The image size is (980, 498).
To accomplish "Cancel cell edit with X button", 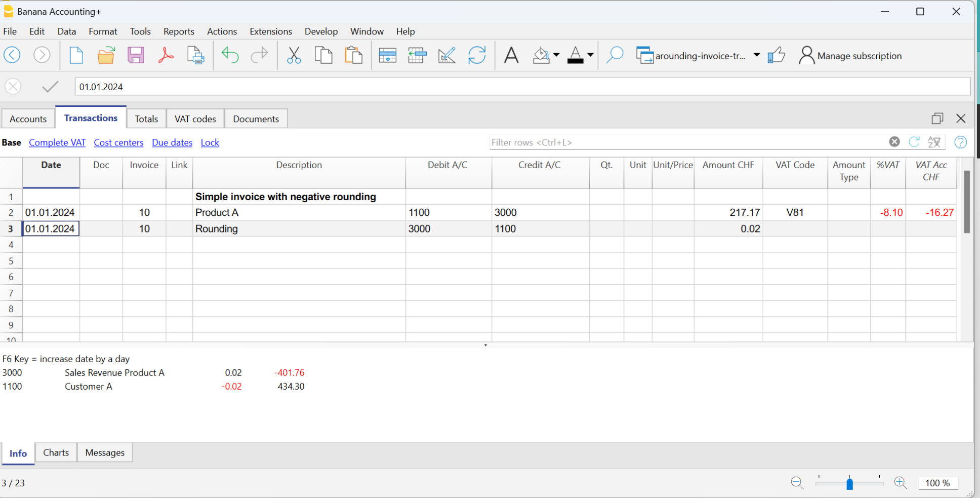I will [13, 87].
